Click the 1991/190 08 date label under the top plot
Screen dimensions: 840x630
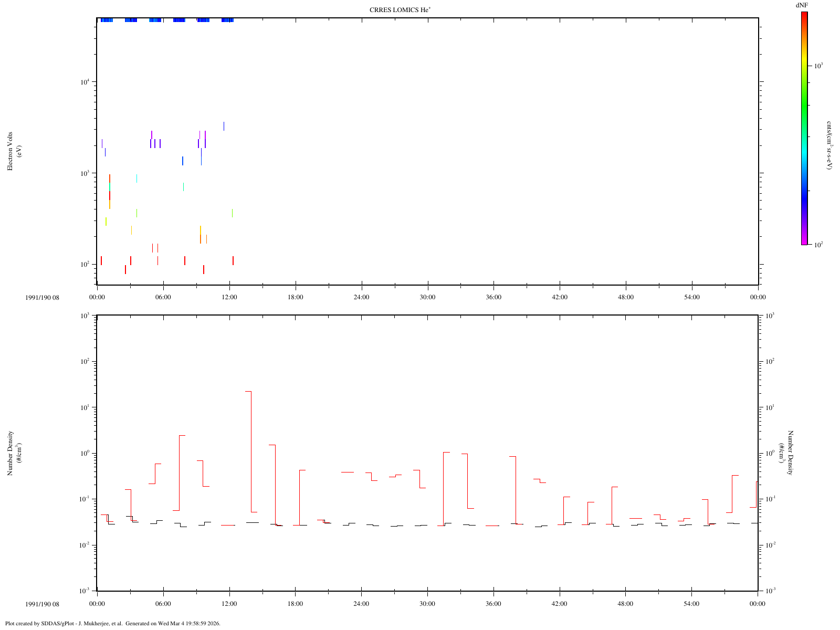pos(43,297)
